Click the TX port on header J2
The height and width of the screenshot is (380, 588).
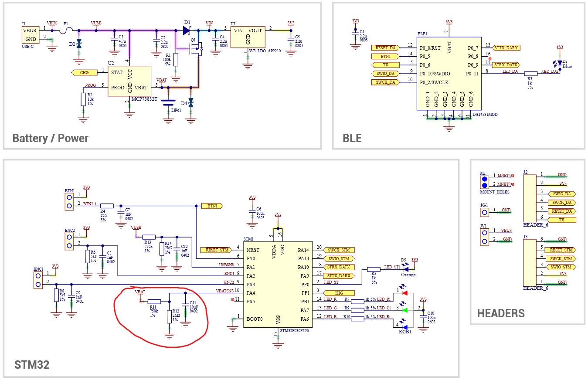click(x=562, y=220)
